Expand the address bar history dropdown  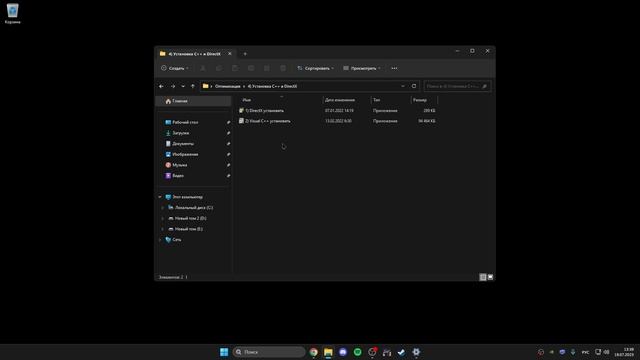point(403,86)
